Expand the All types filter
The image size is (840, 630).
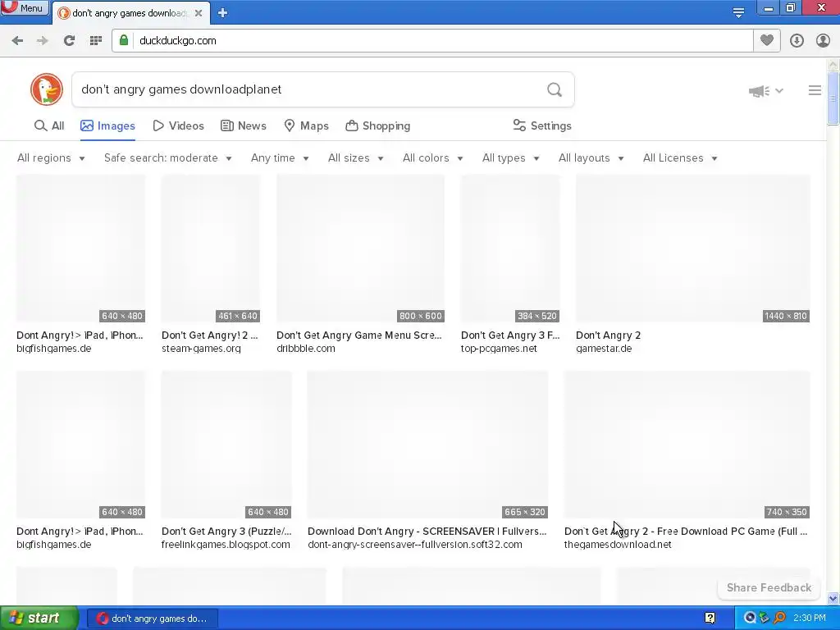click(x=510, y=158)
